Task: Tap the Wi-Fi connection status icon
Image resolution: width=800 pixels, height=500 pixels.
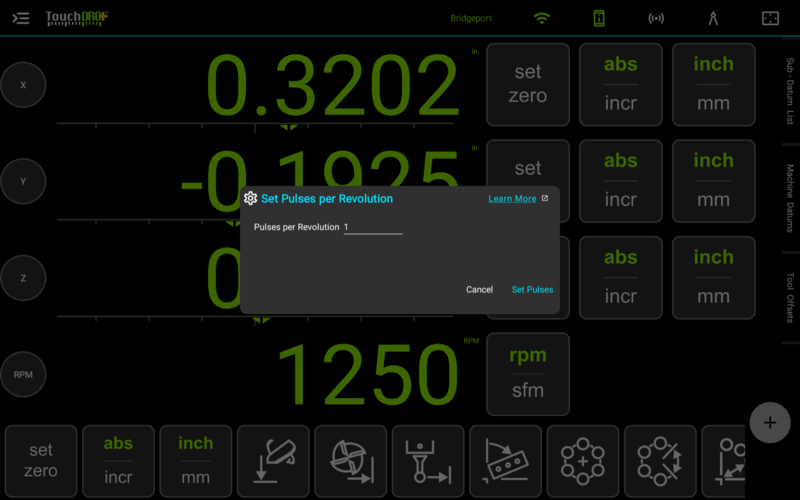Action: pyautogui.click(x=541, y=18)
